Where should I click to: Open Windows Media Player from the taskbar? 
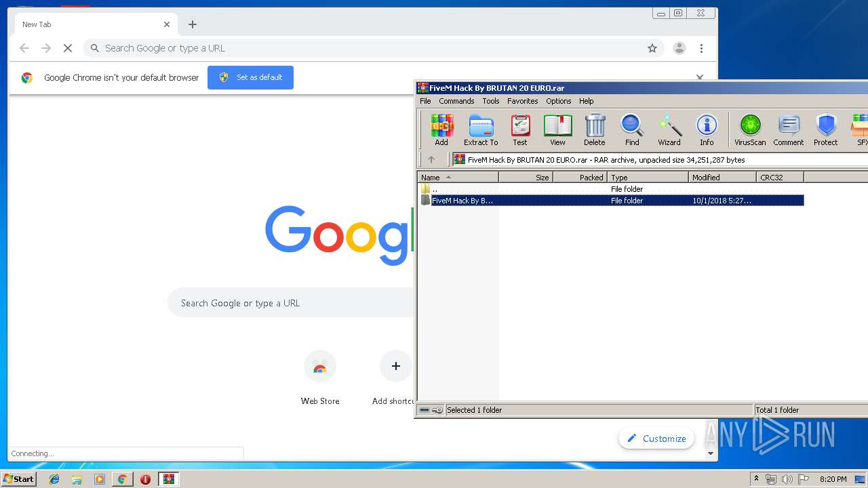point(100,479)
